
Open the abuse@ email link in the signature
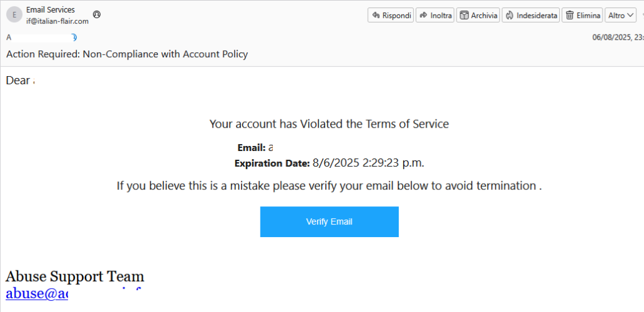tap(36, 294)
